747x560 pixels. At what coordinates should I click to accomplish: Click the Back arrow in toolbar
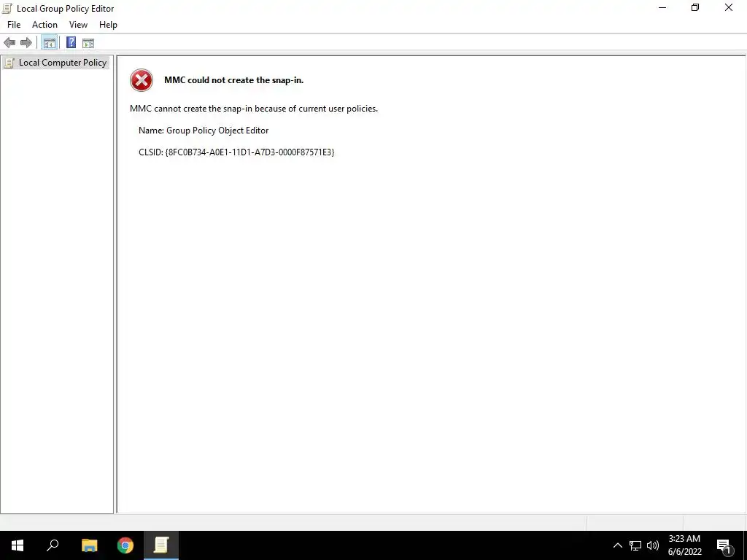click(9, 43)
